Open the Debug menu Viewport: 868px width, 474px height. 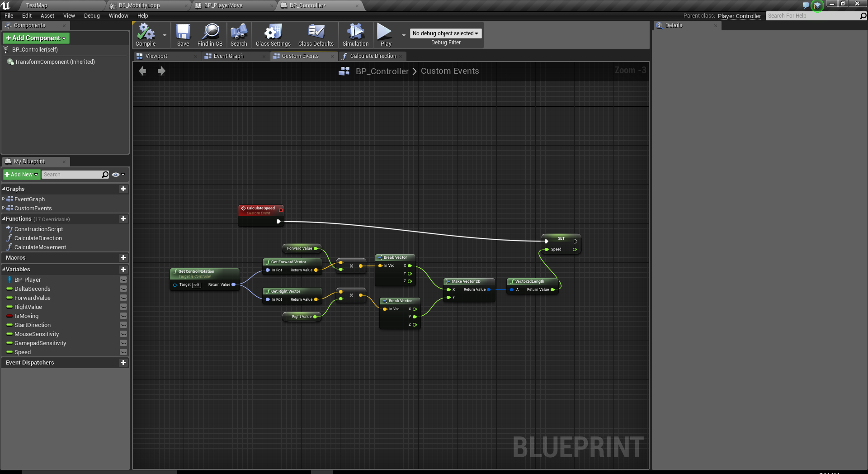[92, 16]
